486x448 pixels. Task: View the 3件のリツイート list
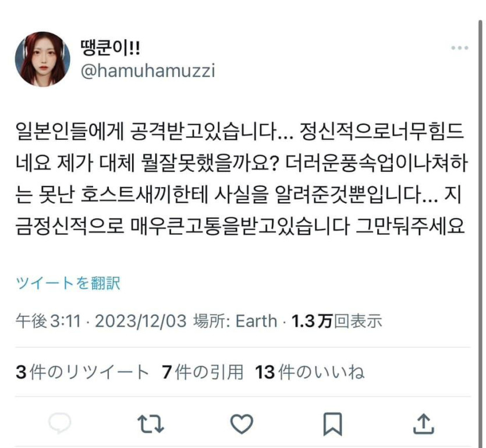click(83, 372)
